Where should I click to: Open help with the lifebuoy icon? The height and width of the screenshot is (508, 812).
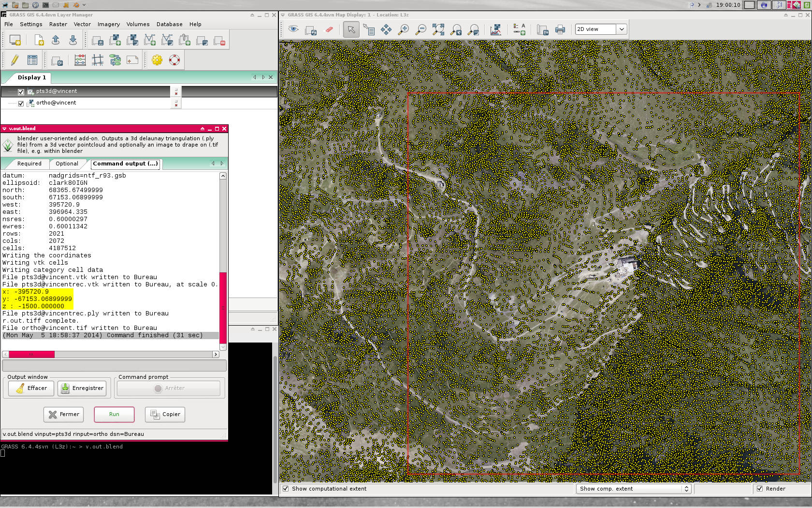tap(174, 60)
